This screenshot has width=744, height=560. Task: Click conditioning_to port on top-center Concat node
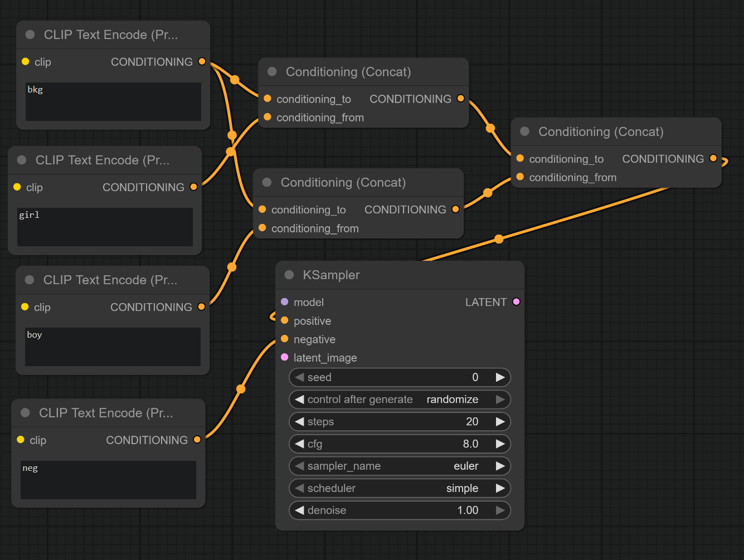pos(267,98)
